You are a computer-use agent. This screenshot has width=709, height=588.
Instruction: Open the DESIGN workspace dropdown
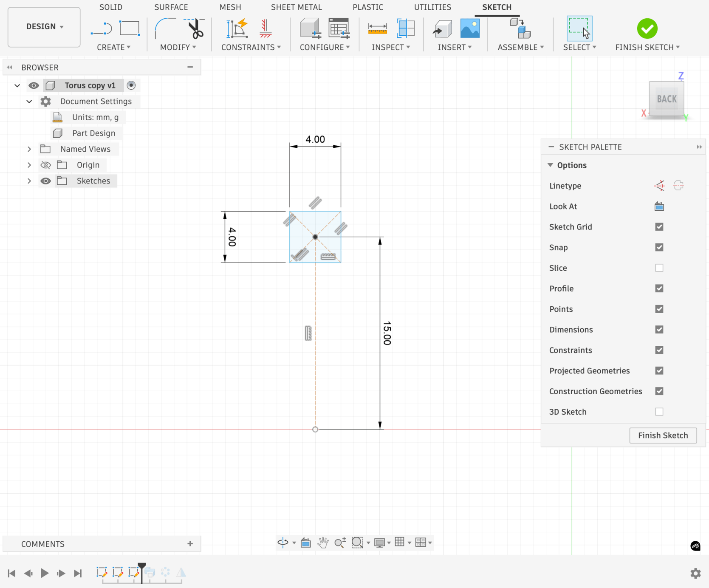[x=44, y=27]
